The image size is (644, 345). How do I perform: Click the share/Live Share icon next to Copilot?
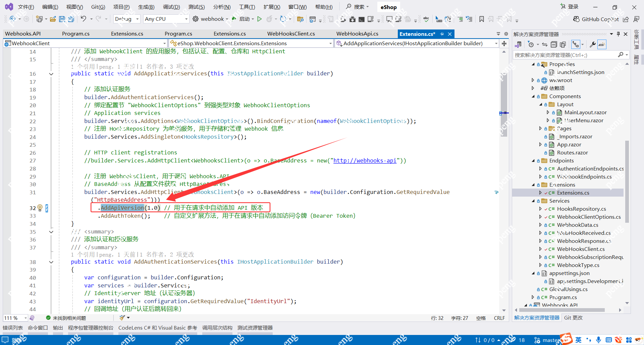pyautogui.click(x=626, y=19)
